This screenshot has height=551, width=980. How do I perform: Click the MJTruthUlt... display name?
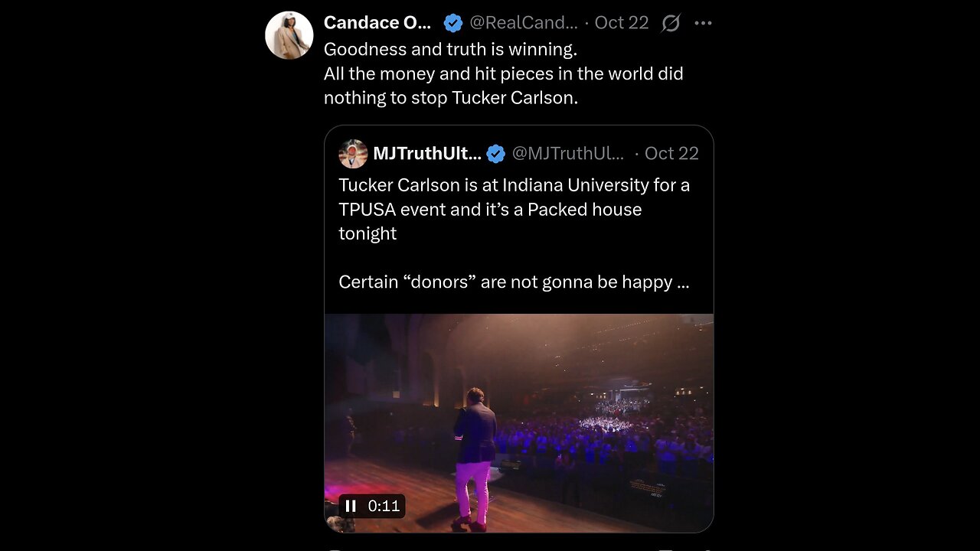coord(426,154)
